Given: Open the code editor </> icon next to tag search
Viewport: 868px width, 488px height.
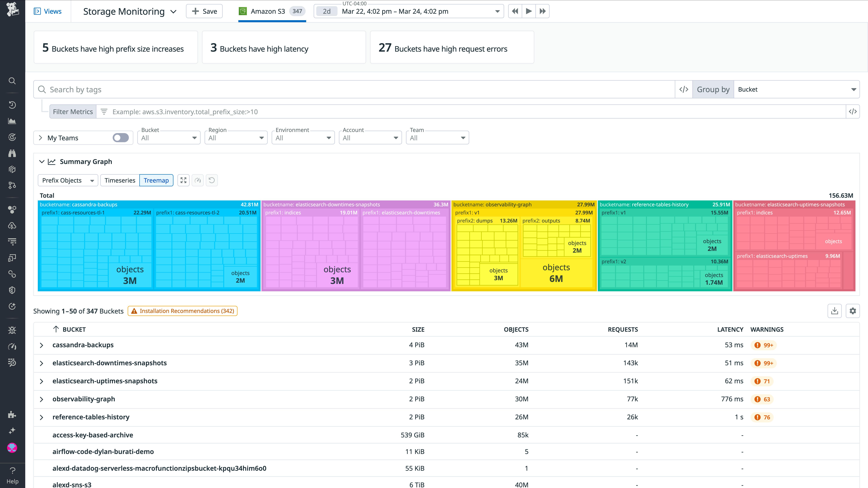Looking at the screenshot, I should click(684, 89).
